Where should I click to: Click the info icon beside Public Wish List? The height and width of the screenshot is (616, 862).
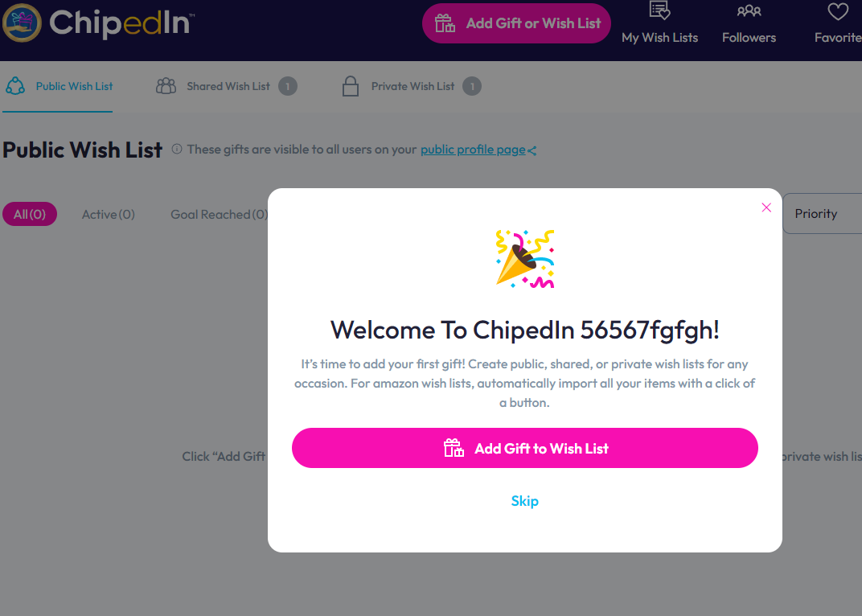tap(176, 149)
